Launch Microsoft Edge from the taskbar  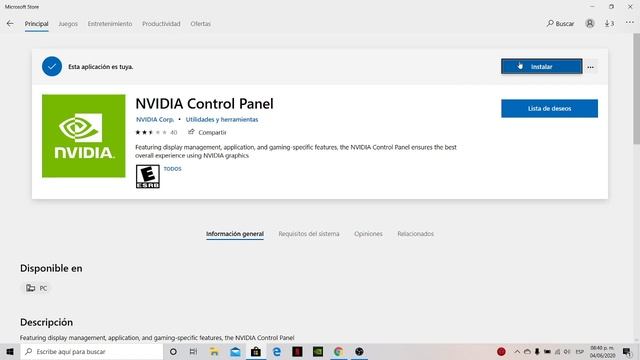coord(277,351)
